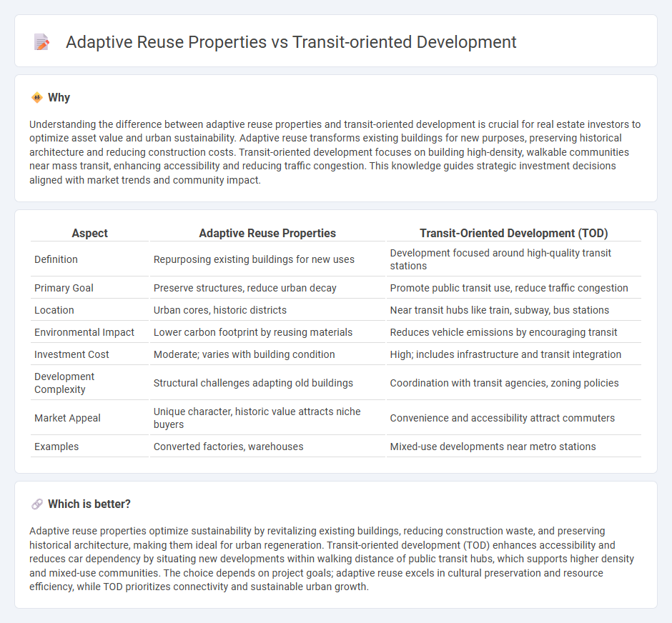Click cell Moderate; varies with building condition
Viewport: 672px width, 623px height.
click(x=267, y=354)
